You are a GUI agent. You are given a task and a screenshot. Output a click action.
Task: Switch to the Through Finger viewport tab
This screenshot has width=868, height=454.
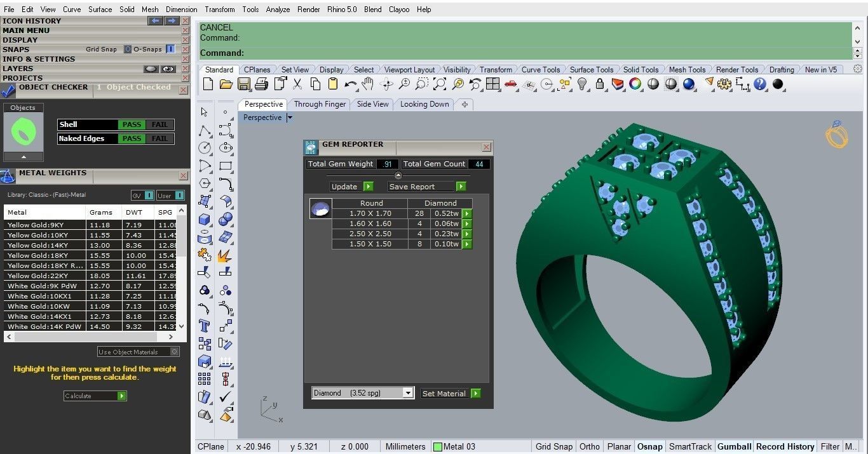320,104
